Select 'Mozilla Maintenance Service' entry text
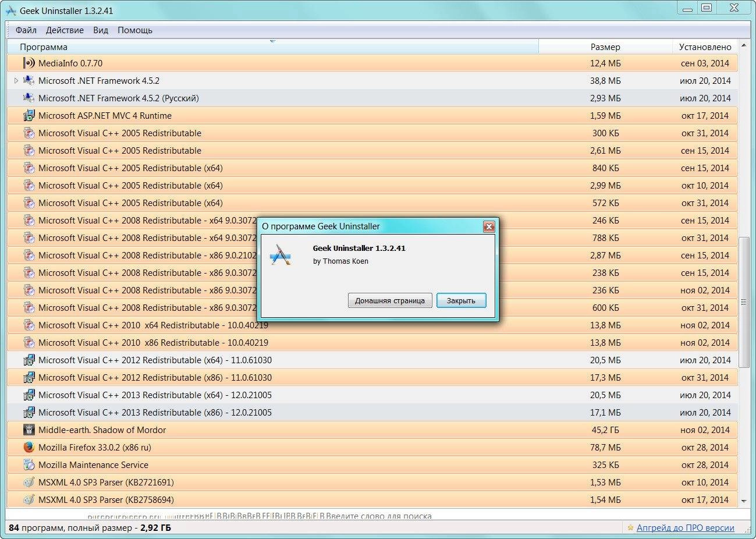The image size is (756, 539). tap(93, 464)
